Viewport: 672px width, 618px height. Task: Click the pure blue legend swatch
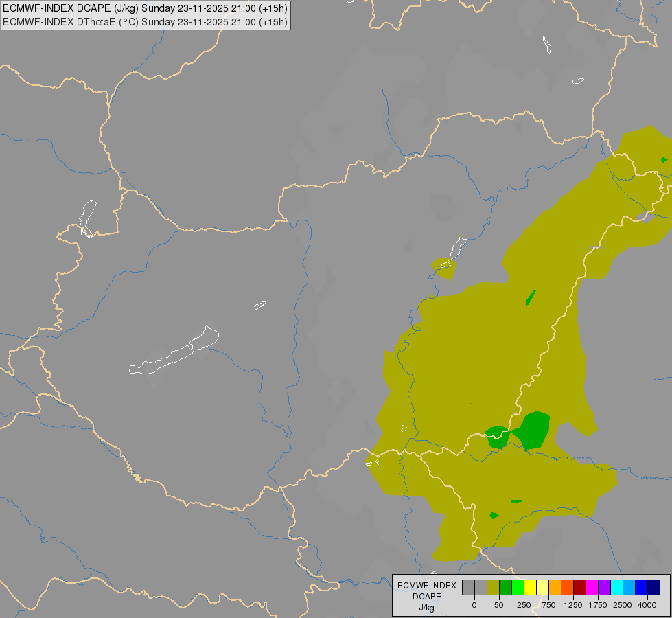pyautogui.click(x=642, y=588)
